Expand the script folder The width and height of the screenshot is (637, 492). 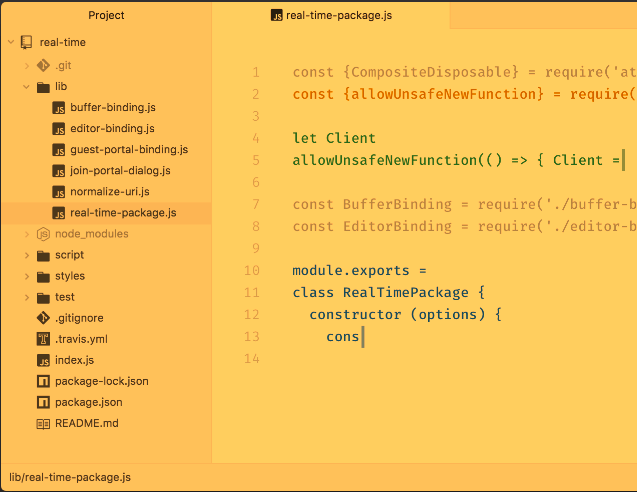[x=26, y=255]
